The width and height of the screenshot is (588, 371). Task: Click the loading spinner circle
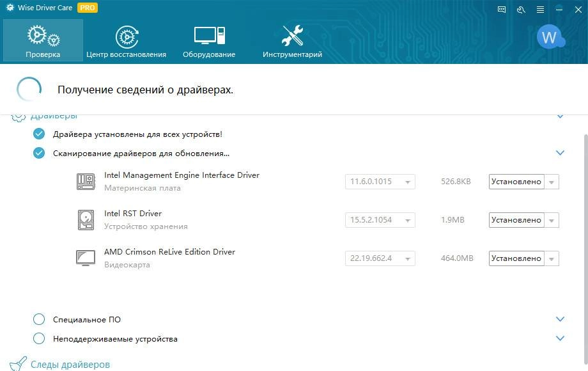click(29, 90)
